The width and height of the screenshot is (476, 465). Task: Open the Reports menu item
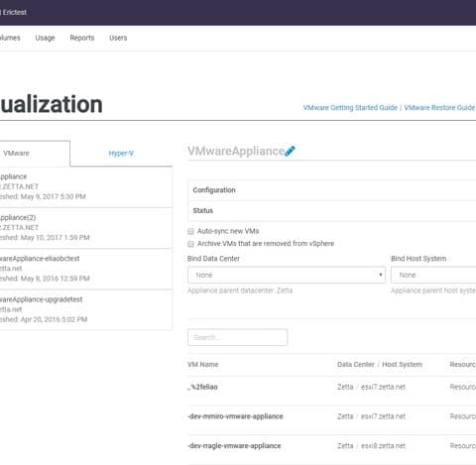pyautogui.click(x=82, y=38)
